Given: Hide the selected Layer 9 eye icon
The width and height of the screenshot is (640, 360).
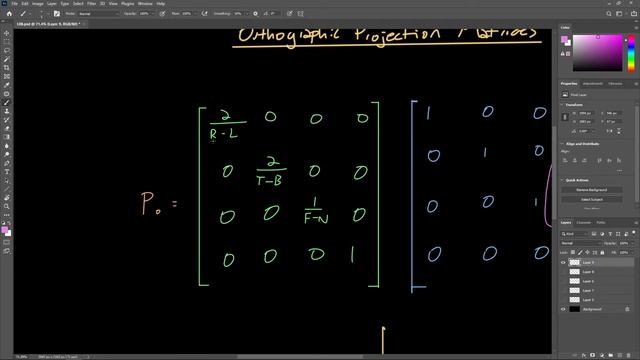Looking at the screenshot, I should click(563, 262).
